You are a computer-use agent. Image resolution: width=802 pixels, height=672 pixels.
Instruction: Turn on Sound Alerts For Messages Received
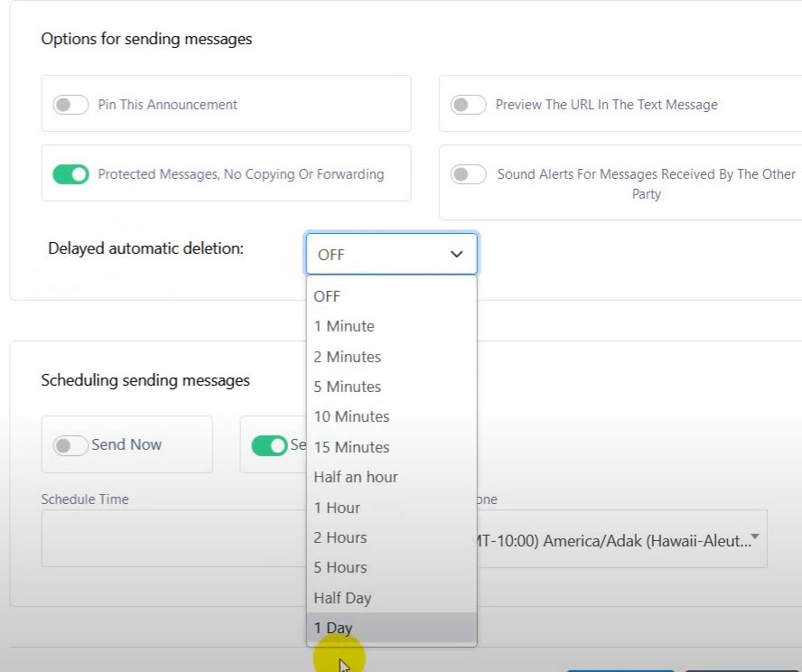pos(468,174)
